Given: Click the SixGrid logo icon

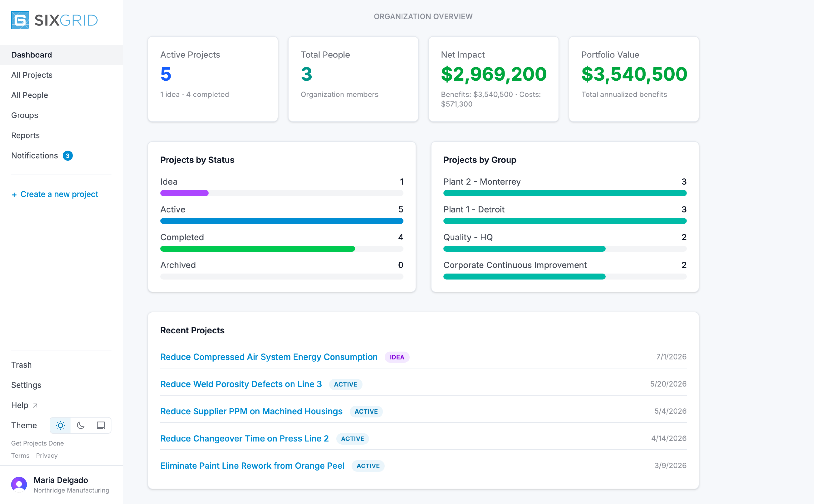Looking at the screenshot, I should click(x=20, y=20).
